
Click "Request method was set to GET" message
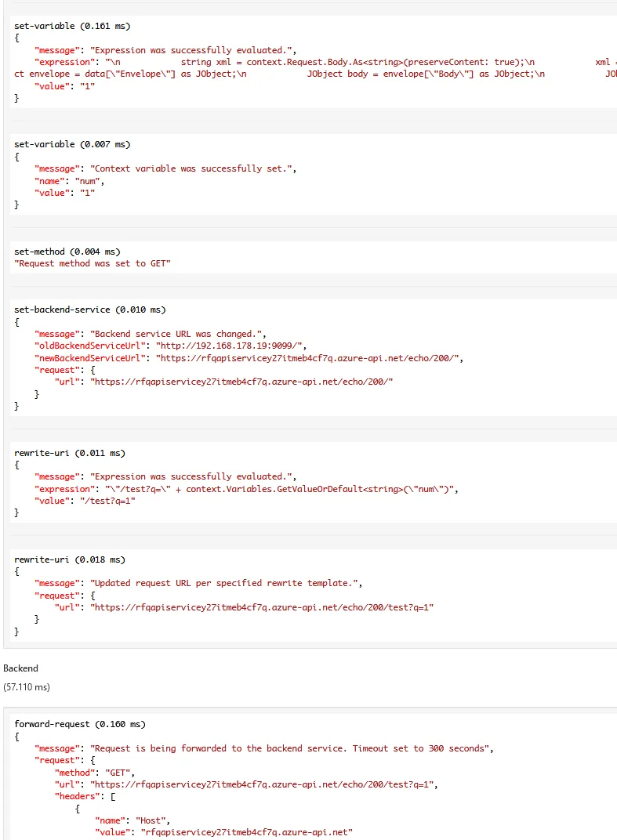(x=93, y=263)
